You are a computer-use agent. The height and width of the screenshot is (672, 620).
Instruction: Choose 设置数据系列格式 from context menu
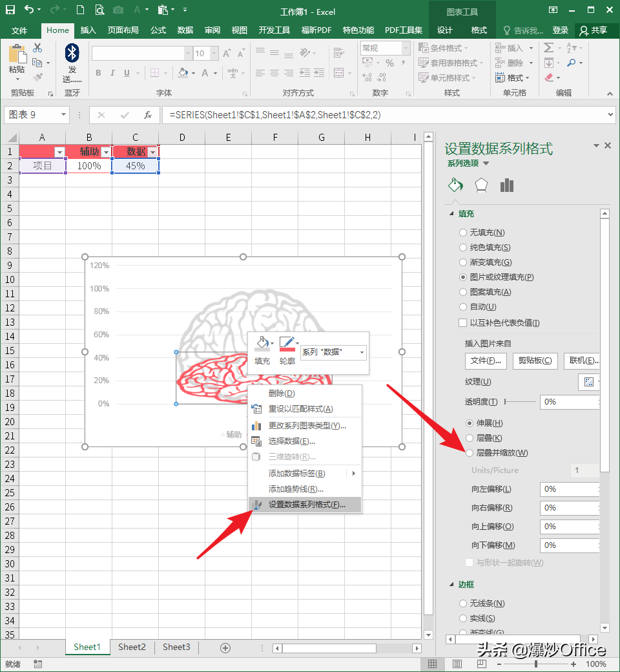click(305, 505)
